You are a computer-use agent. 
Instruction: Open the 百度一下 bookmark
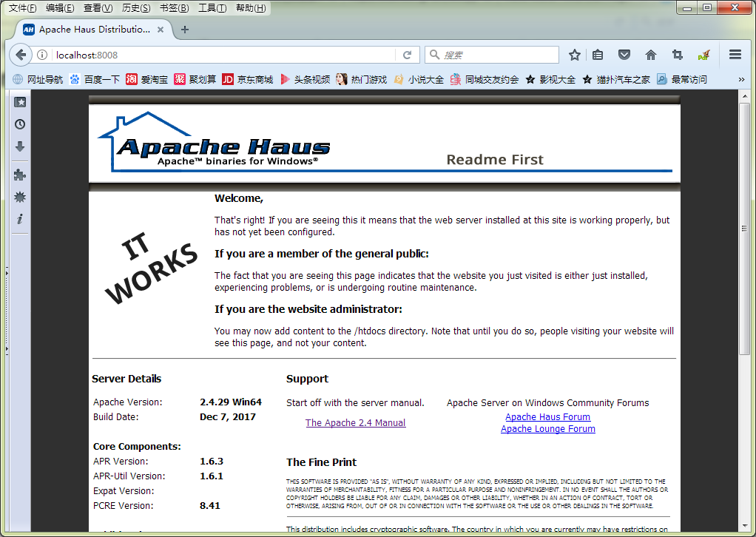tap(95, 80)
